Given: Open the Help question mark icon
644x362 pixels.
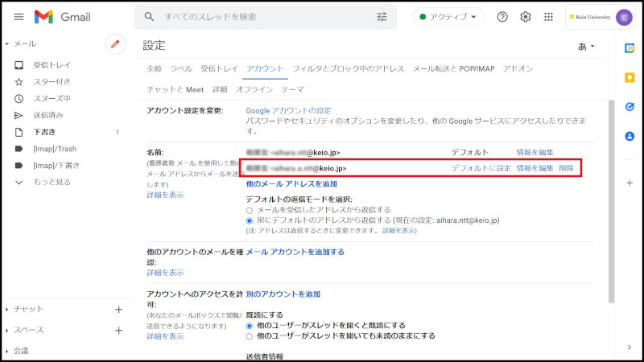Looking at the screenshot, I should tap(502, 17).
